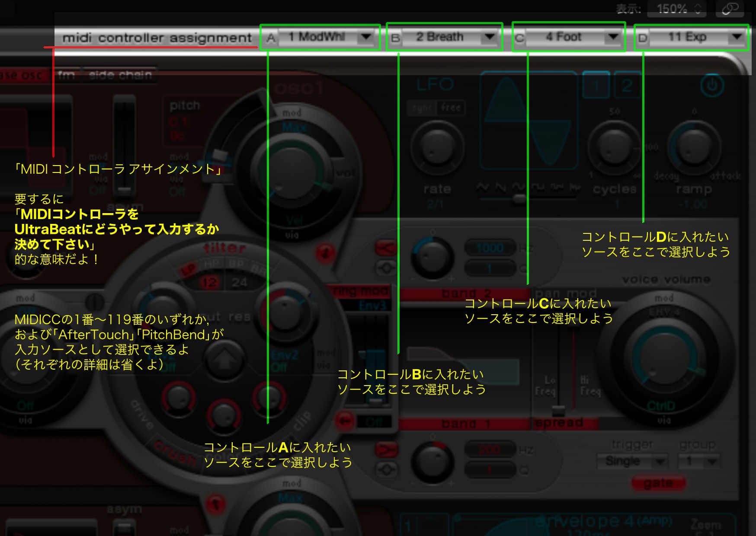Click the band 2 gain knob
Viewport: 756px width, 536px height.
[x=432, y=258]
